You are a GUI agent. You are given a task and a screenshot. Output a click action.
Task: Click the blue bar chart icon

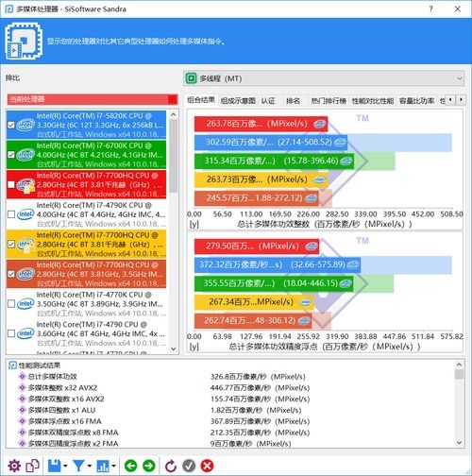tap(103, 466)
